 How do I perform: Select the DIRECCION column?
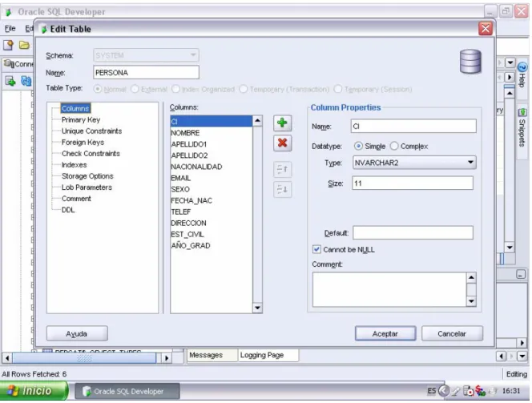coord(212,223)
